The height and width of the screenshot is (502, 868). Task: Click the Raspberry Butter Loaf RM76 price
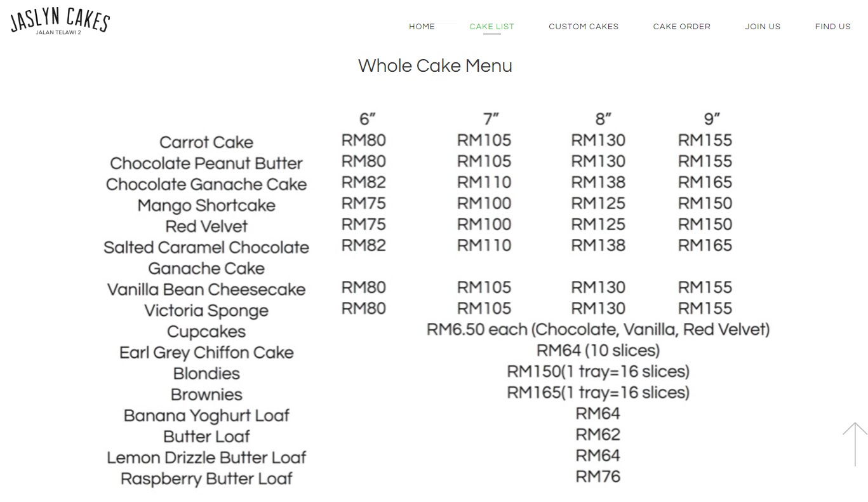coord(598,477)
